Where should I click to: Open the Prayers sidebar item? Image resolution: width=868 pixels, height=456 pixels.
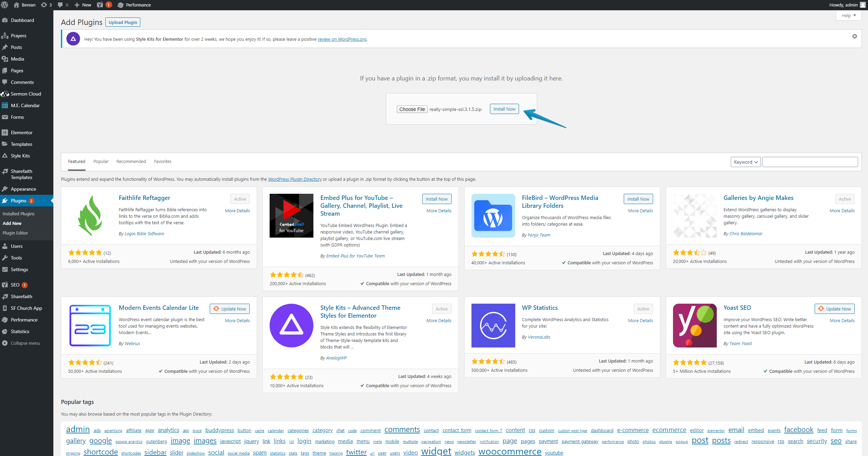pos(18,36)
